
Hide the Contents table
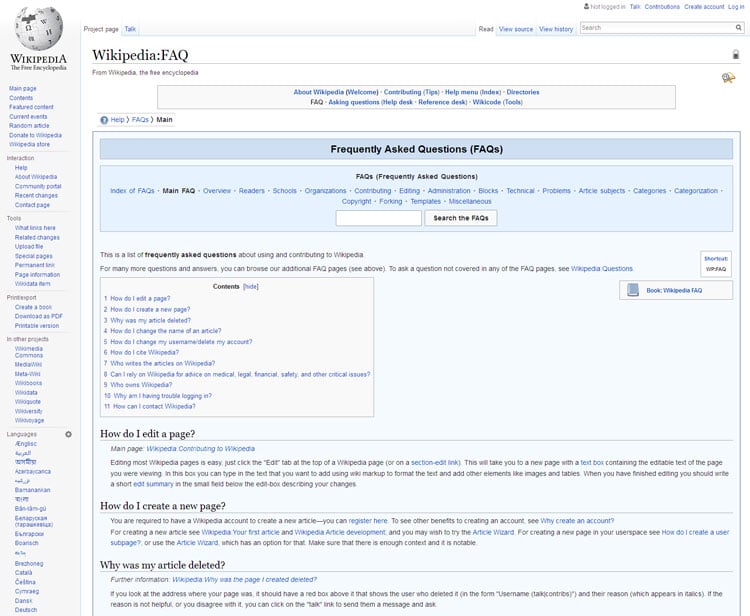[x=251, y=286]
